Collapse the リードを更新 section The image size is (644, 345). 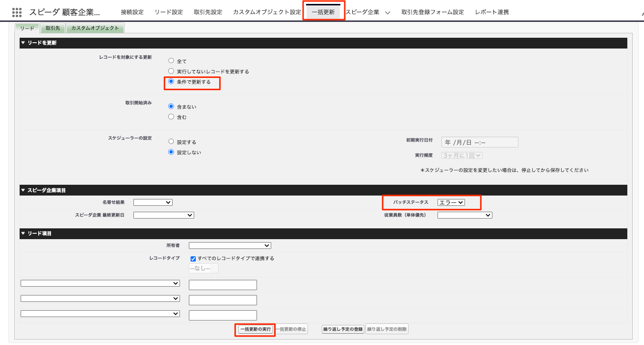click(23, 43)
